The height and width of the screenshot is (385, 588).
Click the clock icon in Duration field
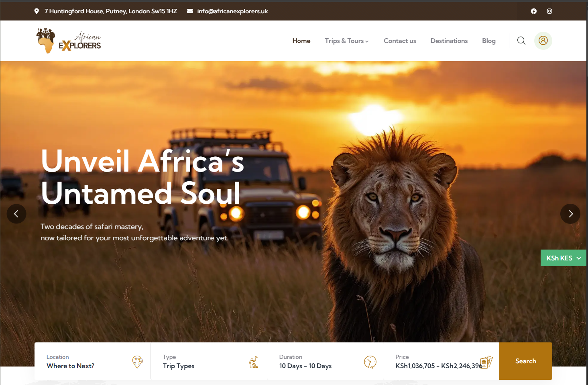click(x=370, y=362)
